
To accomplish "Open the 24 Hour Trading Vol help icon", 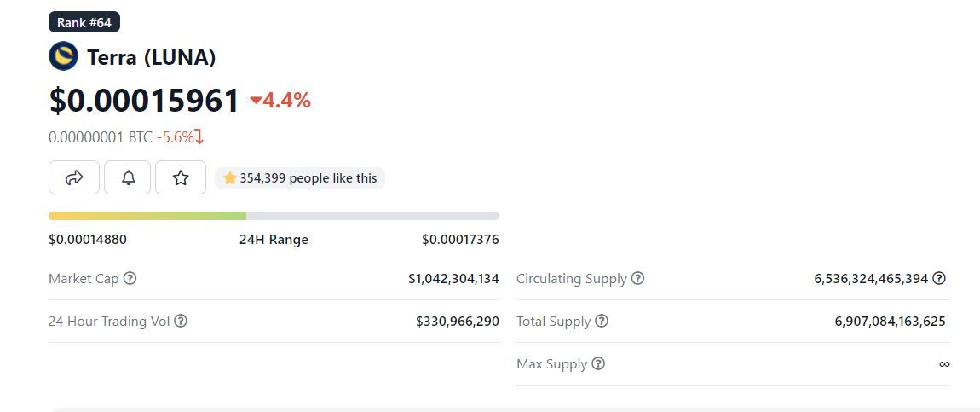I will click(x=181, y=322).
